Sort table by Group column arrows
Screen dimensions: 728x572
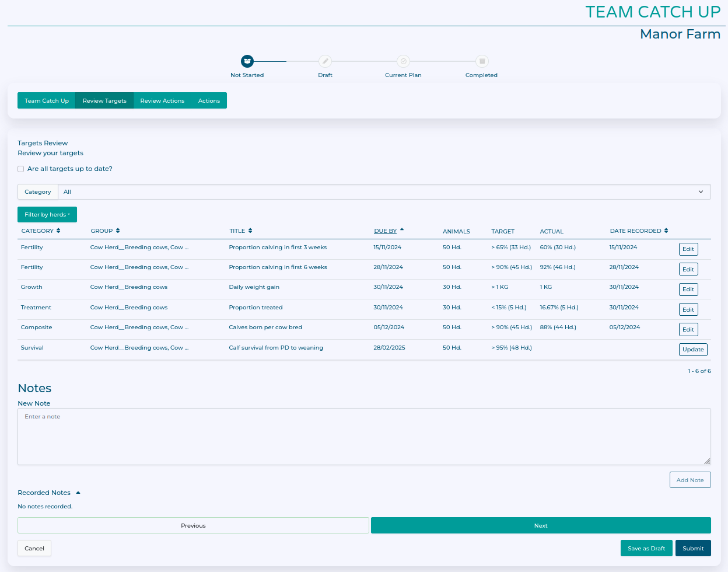pos(118,231)
